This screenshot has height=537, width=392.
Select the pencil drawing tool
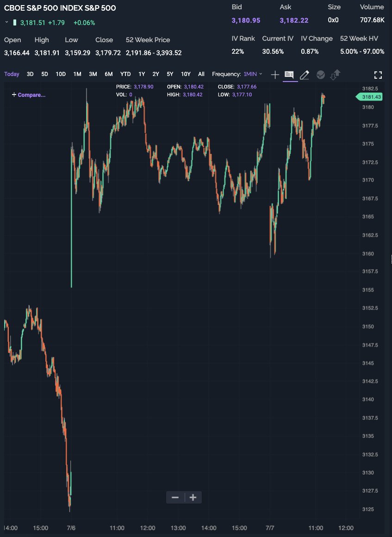[x=305, y=75]
